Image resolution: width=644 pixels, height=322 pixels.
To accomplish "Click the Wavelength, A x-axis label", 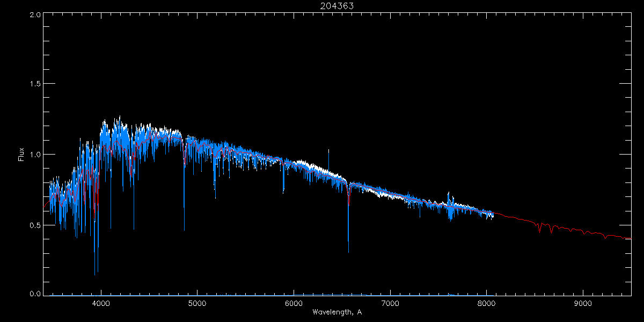I will pos(337,312).
